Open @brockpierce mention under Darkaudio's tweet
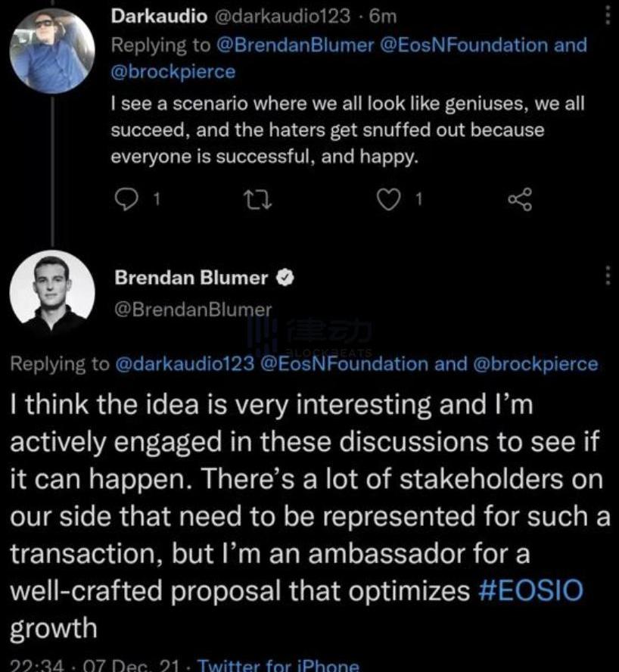The image size is (619, 672). pyautogui.click(x=173, y=71)
